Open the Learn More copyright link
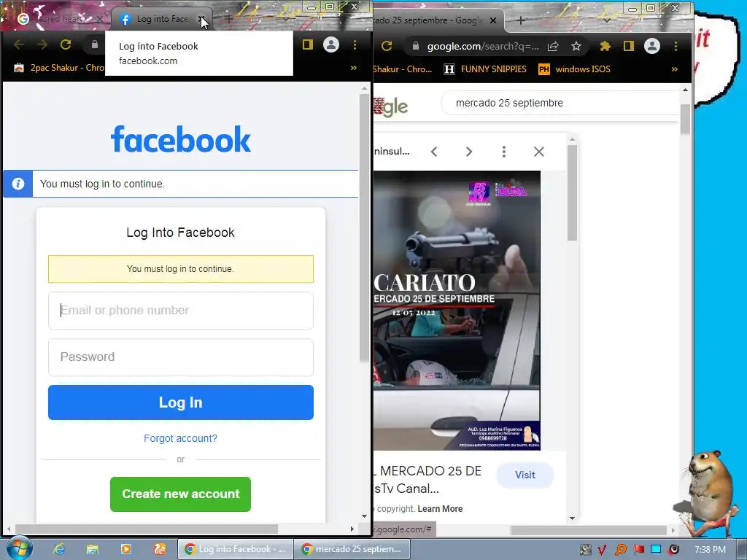This screenshot has height=560, width=747. click(440, 508)
